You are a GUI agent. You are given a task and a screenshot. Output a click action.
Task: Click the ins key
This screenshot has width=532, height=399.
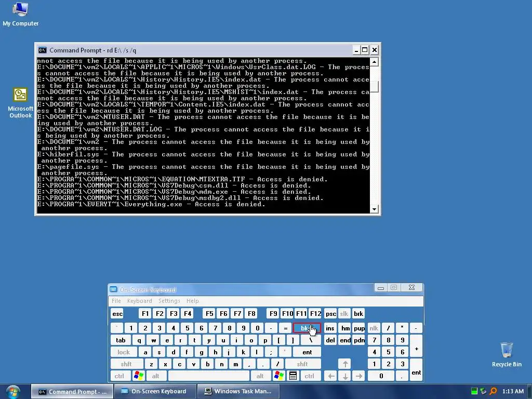pos(330,328)
